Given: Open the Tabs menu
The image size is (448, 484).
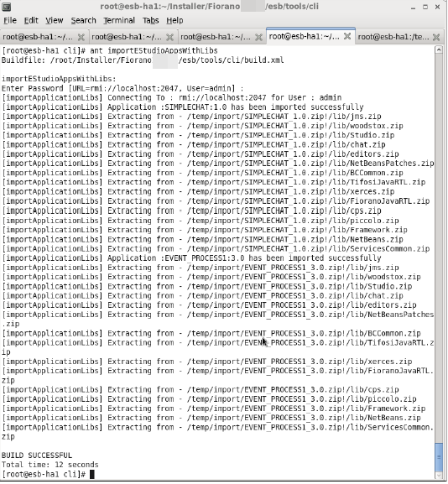Looking at the screenshot, I should 150,20.
